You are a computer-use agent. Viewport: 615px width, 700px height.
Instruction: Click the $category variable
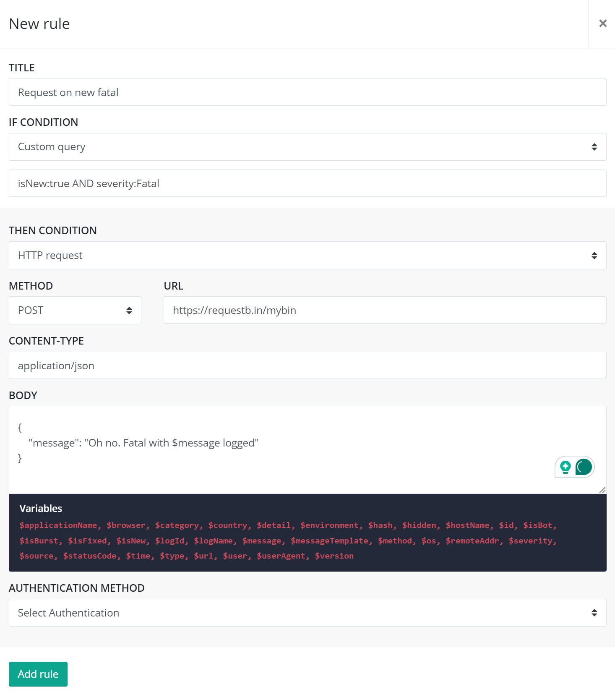click(177, 525)
